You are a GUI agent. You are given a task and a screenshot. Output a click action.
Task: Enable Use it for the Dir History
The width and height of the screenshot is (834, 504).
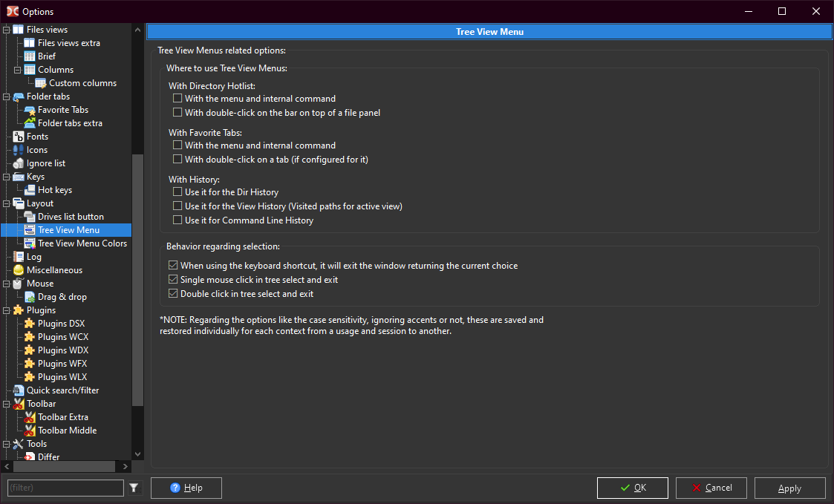click(x=177, y=193)
